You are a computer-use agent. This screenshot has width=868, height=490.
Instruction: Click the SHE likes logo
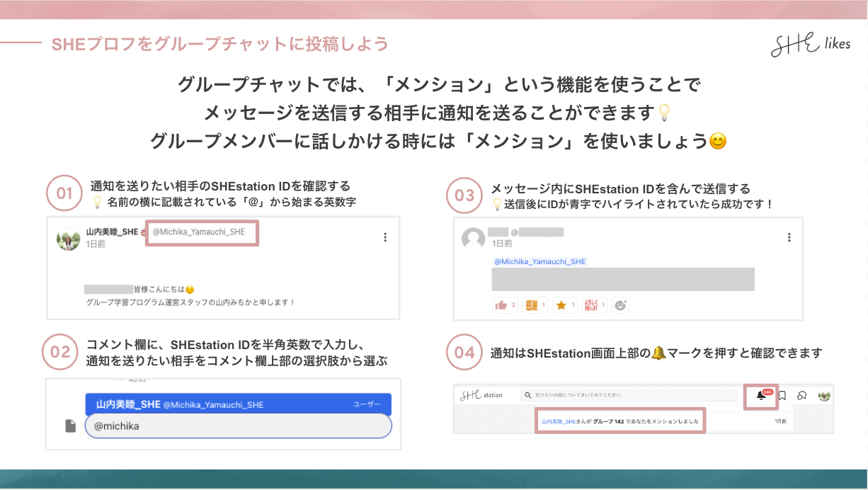pyautogui.click(x=811, y=45)
